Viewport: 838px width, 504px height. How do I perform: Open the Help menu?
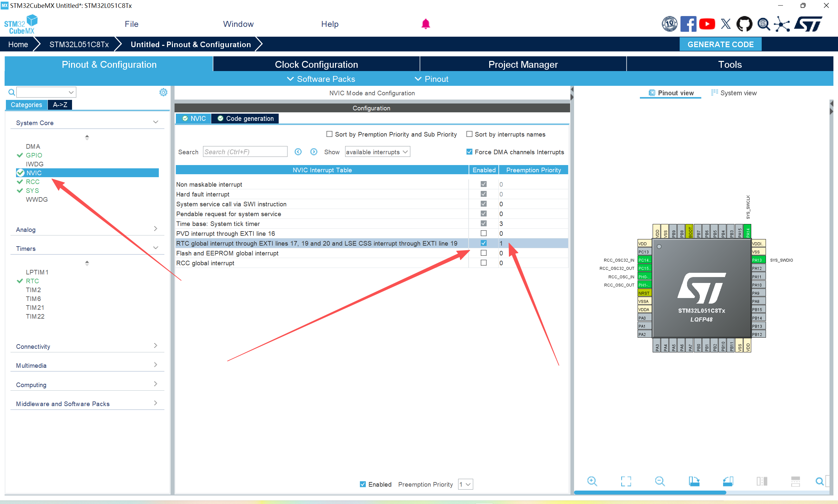click(x=330, y=24)
